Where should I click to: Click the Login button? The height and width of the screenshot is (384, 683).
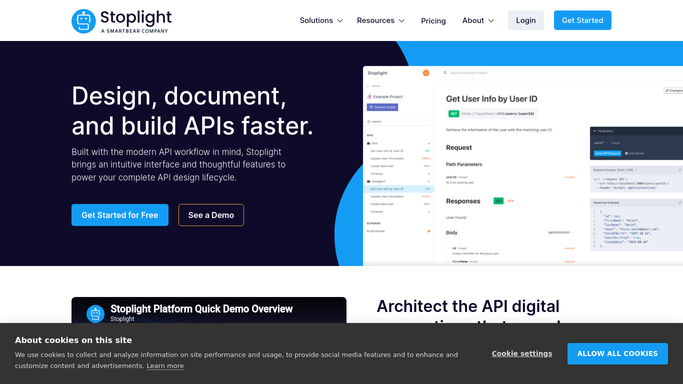526,20
